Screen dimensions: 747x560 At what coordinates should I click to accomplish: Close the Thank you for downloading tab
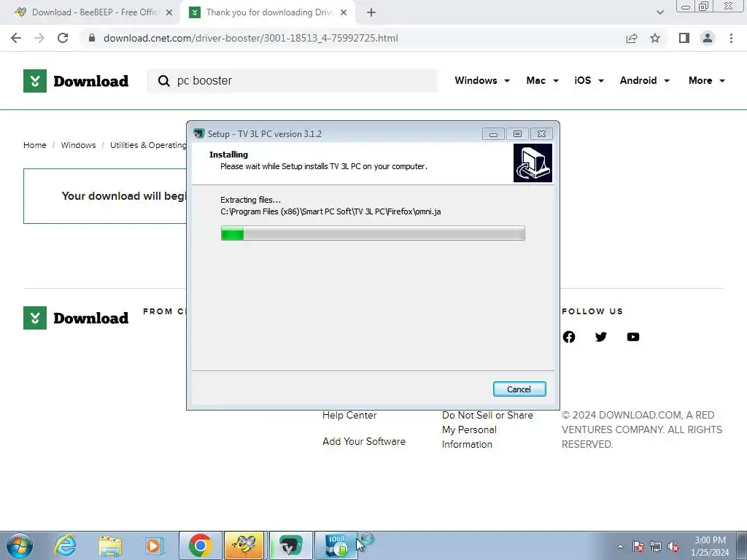pos(344,12)
